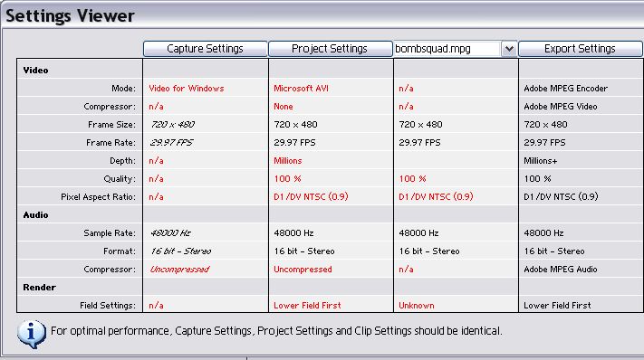644x360 pixels.
Task: Click the 'Depth:' row label
Action: [x=122, y=161]
